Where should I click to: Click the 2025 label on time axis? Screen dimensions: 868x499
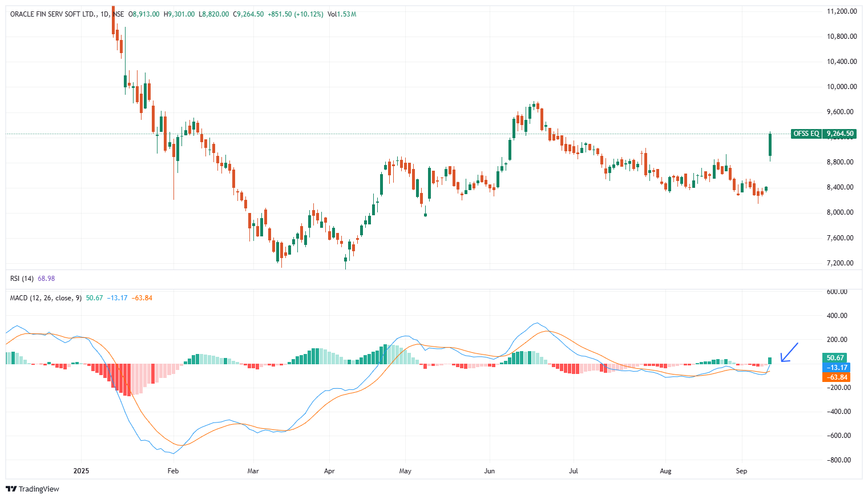(82, 471)
